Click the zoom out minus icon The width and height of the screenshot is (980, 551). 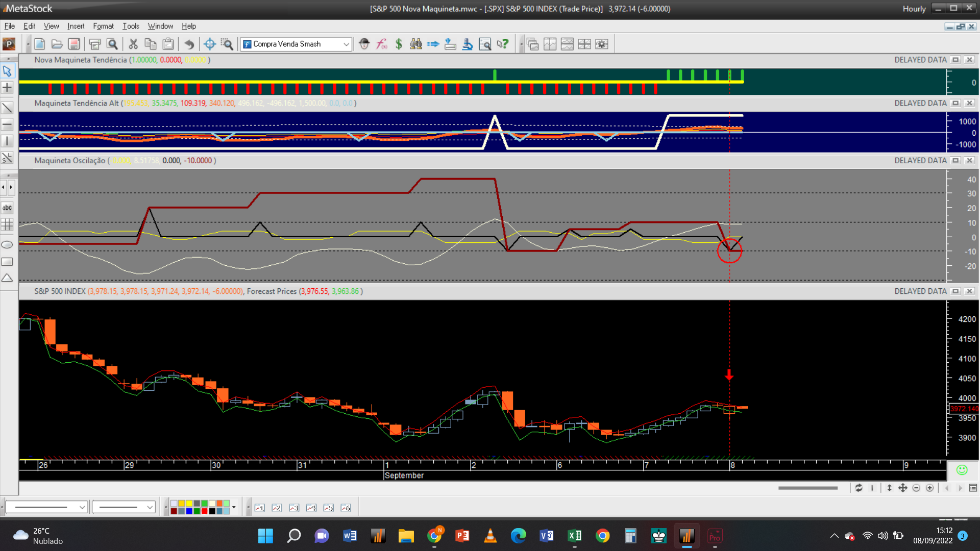click(x=916, y=488)
